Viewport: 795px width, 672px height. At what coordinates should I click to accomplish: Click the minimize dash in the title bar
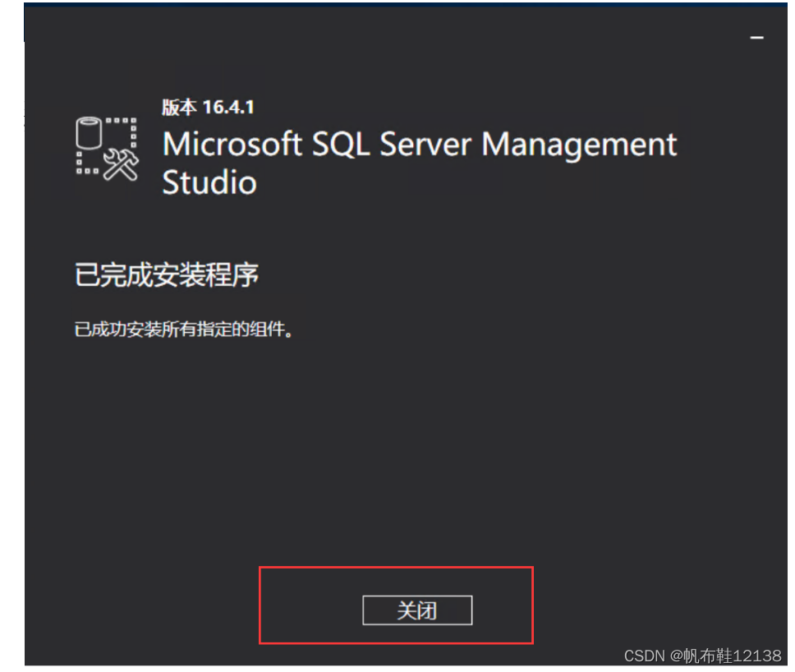tap(756, 36)
